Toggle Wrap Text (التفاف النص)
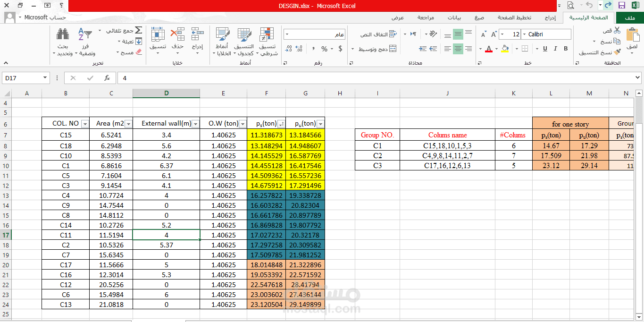 coord(378,34)
